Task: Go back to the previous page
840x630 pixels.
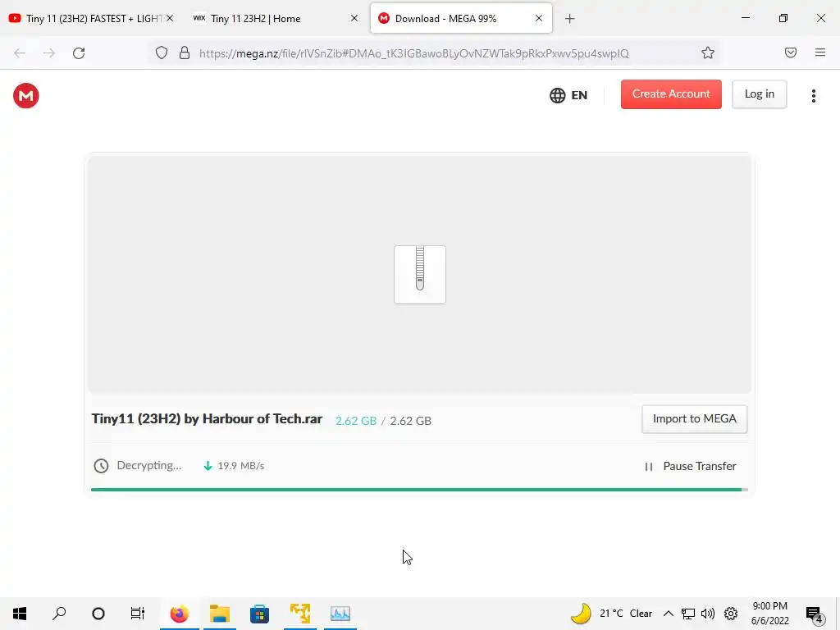Action: [x=20, y=53]
